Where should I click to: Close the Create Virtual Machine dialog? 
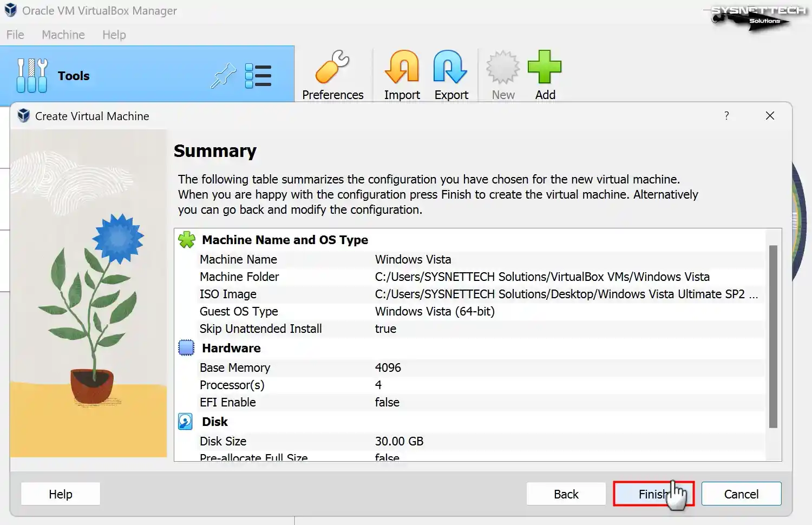770,116
